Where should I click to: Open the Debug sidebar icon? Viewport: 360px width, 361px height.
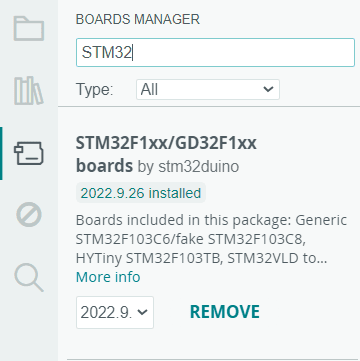[x=29, y=215]
